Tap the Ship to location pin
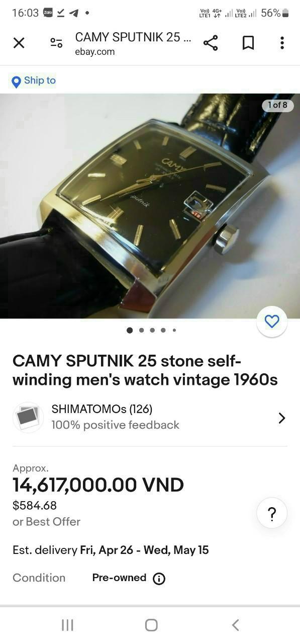 click(16, 82)
